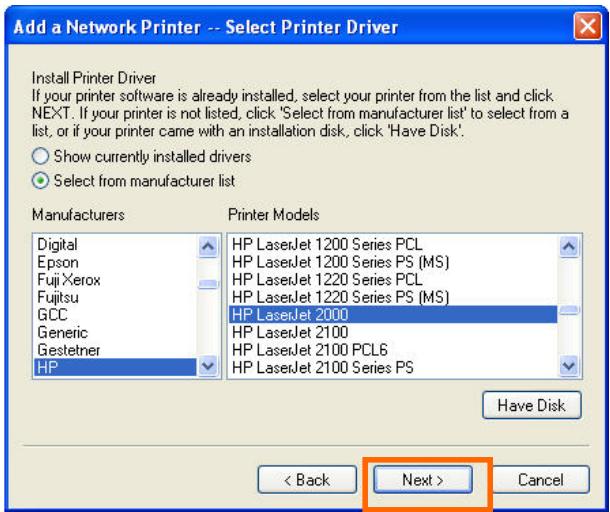Pick HP LaserJet 1220 Series PS (MS)
The width and height of the screenshot is (610, 512).
pyautogui.click(x=393, y=297)
